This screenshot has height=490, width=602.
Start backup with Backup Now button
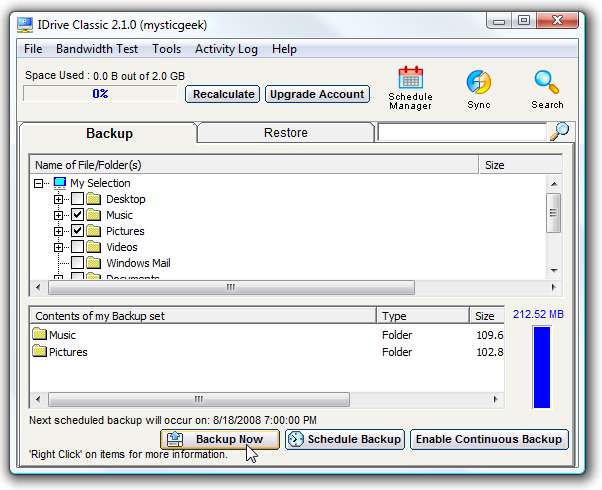(x=220, y=439)
